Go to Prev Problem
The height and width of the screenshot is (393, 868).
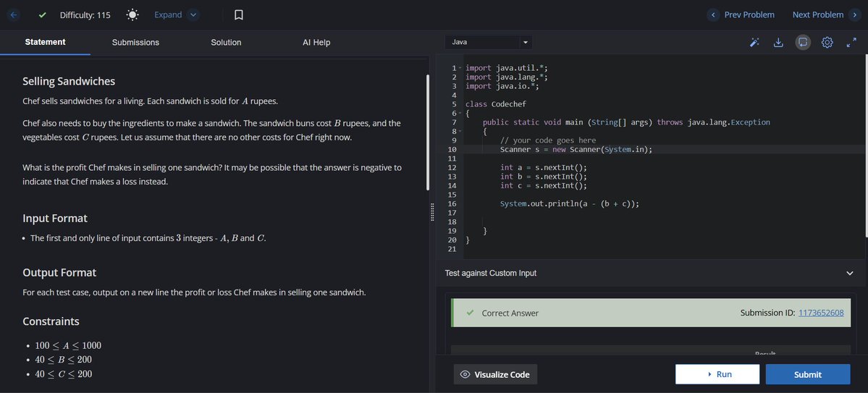(749, 15)
